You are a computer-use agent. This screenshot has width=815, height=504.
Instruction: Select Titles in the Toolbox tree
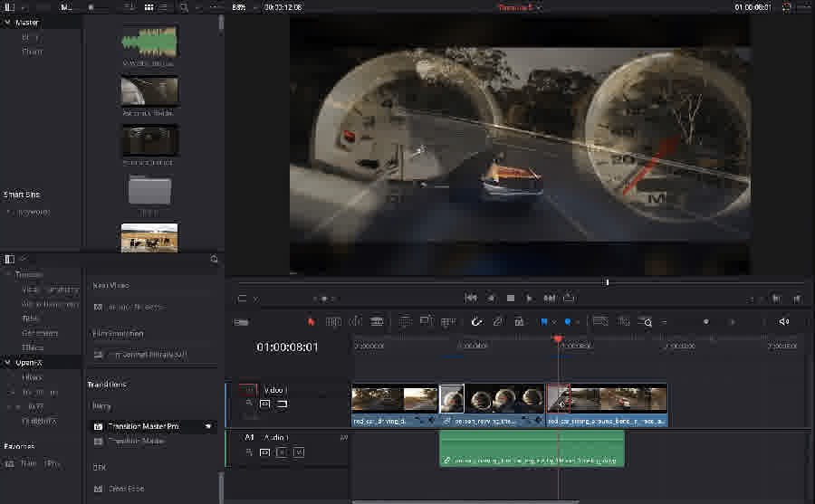click(30, 318)
